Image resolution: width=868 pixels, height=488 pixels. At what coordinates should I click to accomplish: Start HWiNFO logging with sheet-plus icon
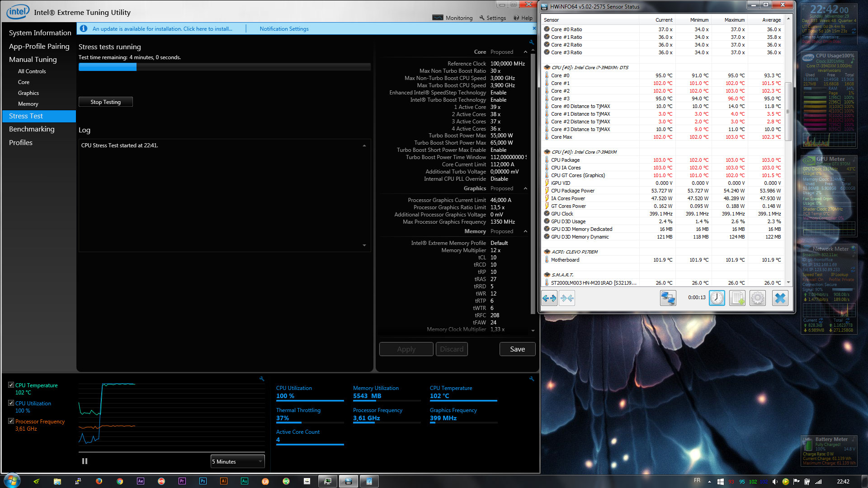pos(737,298)
